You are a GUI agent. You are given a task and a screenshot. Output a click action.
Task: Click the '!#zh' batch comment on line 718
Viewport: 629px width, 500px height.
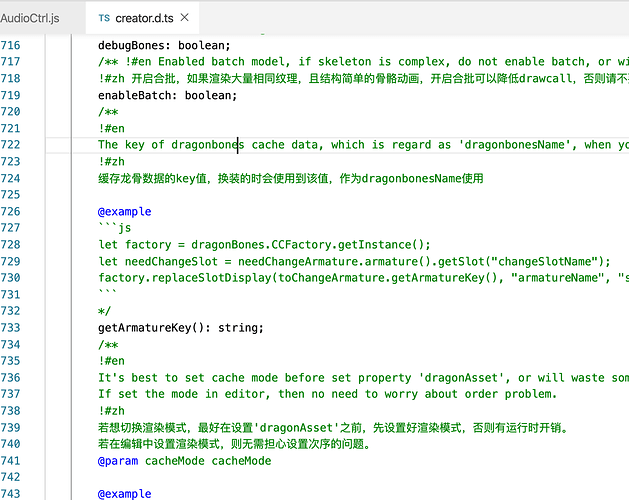click(x=363, y=78)
